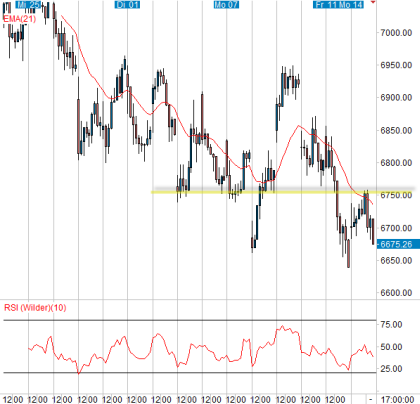420x404 pixels.
Task: Click the 6900.00 price axis label
Action: point(396,97)
